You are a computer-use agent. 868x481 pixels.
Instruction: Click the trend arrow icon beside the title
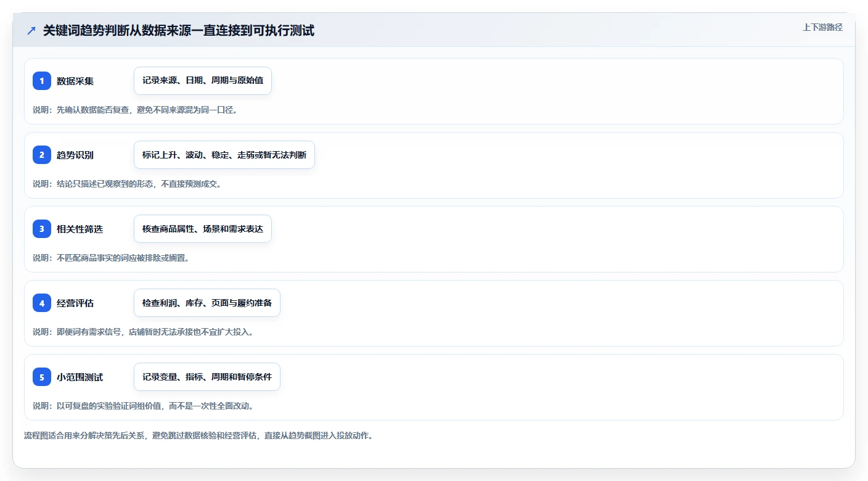(x=31, y=30)
